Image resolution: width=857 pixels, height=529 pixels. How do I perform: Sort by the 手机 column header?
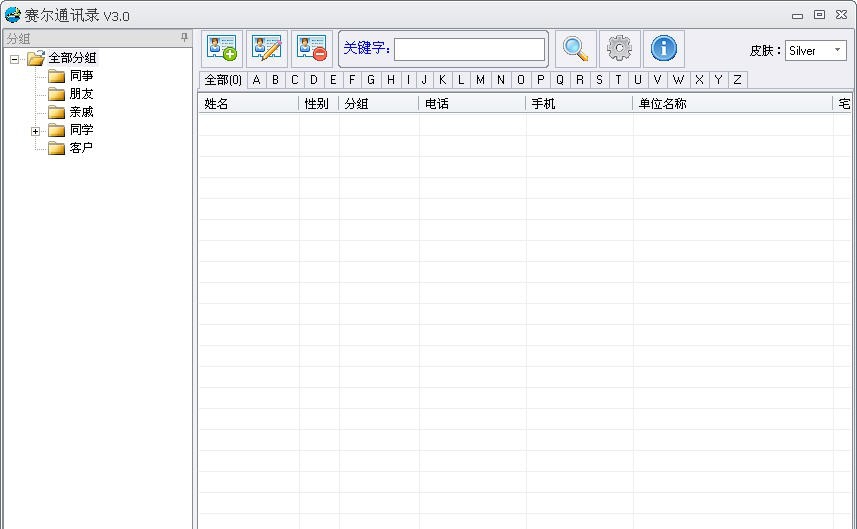point(579,103)
